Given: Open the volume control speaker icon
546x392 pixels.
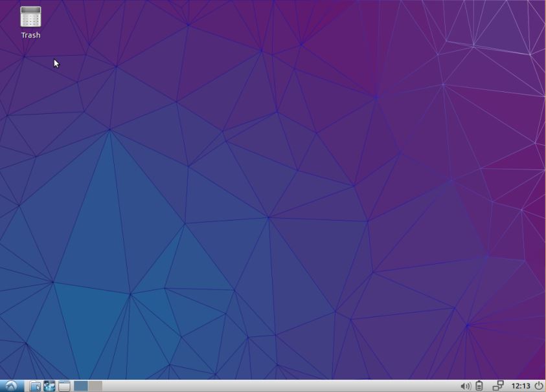Looking at the screenshot, I should [465, 386].
